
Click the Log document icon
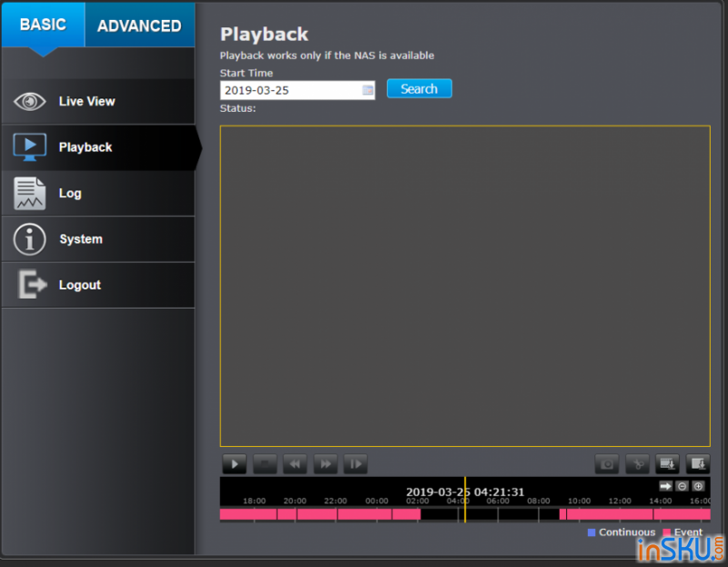(30, 193)
